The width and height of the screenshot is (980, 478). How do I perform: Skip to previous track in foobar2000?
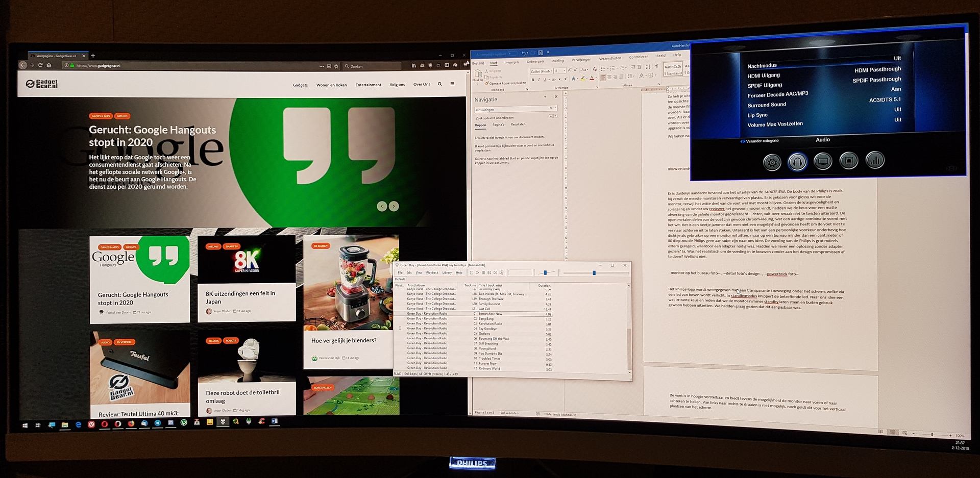[489, 272]
